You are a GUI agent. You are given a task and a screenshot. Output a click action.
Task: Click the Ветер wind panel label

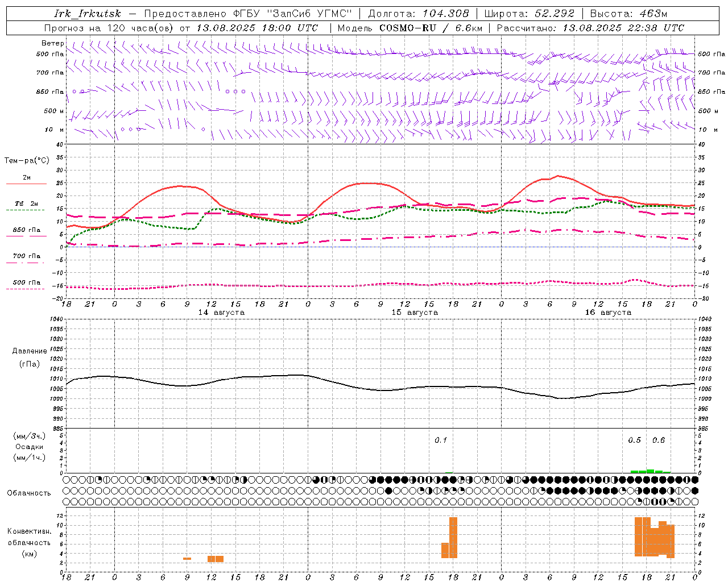(x=52, y=43)
